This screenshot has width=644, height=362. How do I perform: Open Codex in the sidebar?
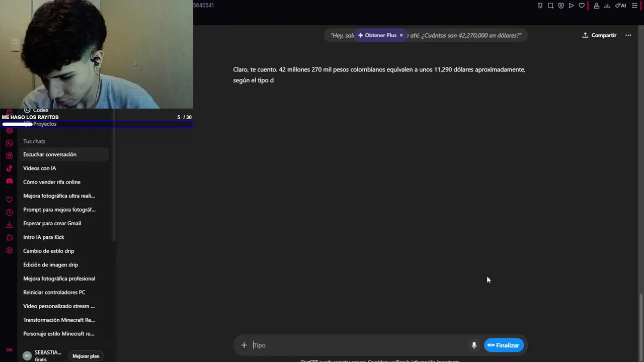[36, 111]
